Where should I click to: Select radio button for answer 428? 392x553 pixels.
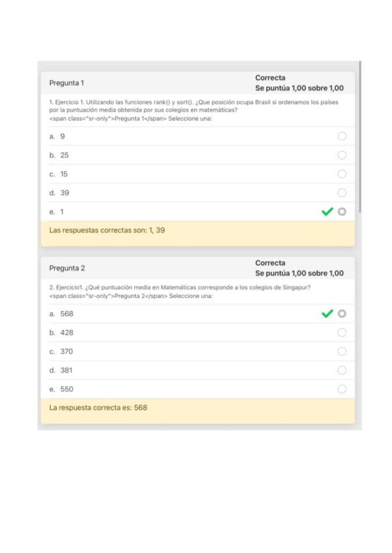(342, 333)
